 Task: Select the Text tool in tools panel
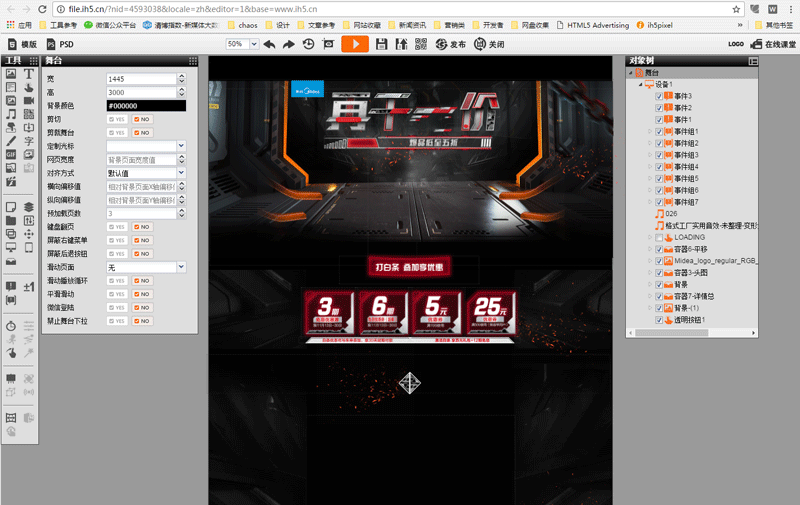(29, 74)
